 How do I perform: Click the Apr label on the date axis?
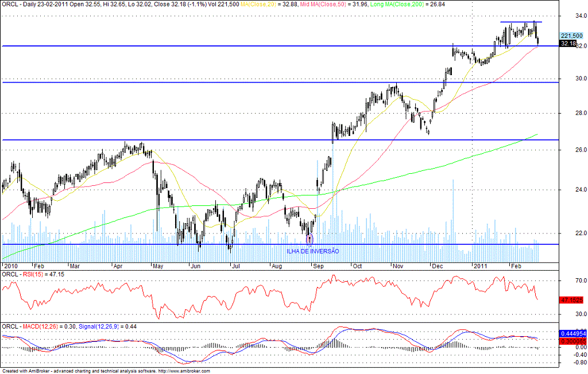point(118,266)
